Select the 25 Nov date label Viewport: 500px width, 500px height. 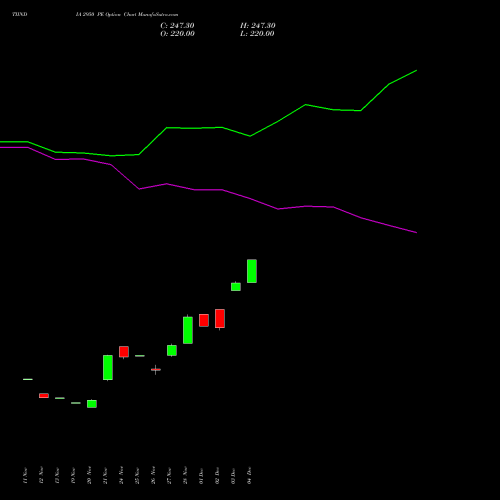click(137, 475)
